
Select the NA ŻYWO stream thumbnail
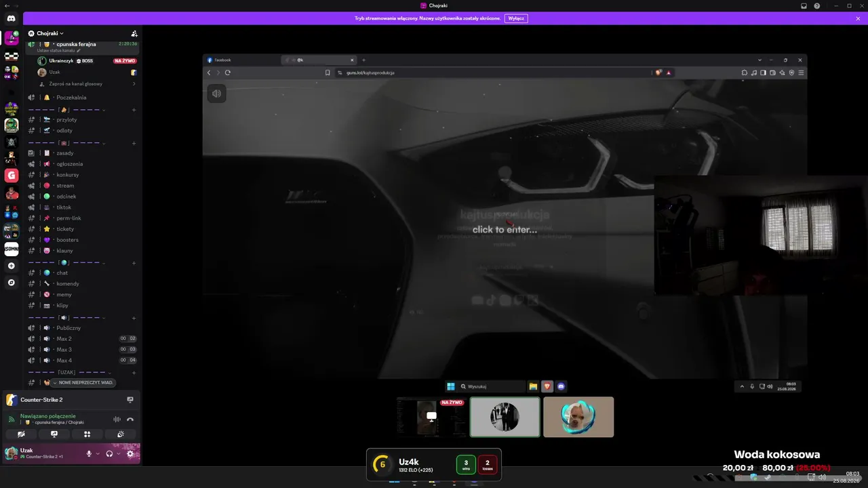point(432,417)
